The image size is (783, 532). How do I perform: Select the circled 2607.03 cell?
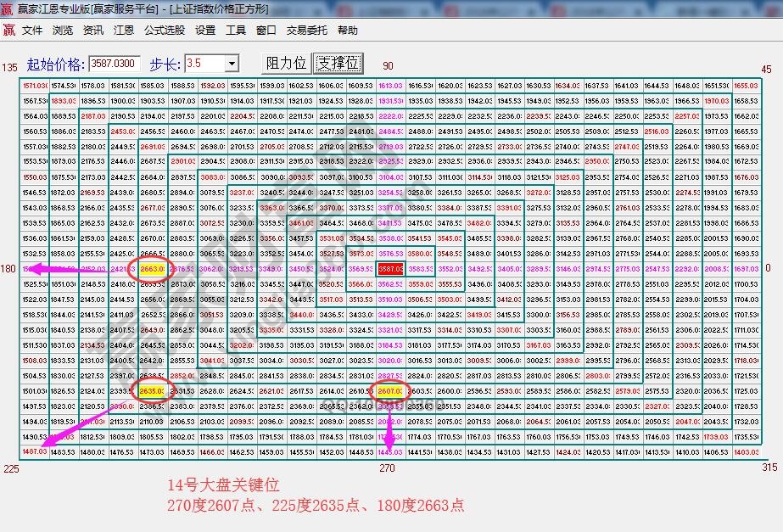(392, 391)
